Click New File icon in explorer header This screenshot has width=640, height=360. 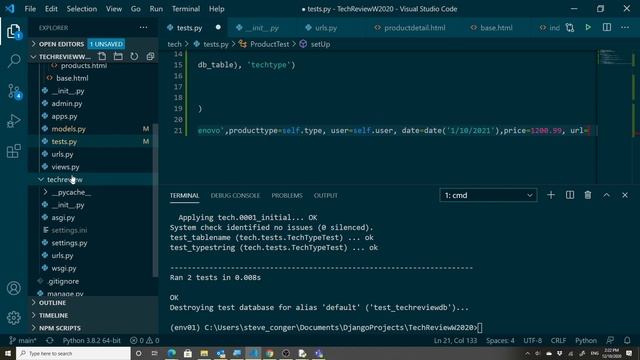coord(102,56)
